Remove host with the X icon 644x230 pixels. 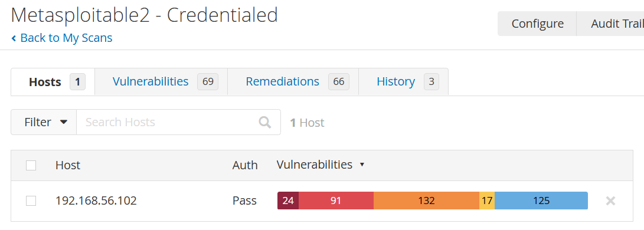[x=611, y=201]
